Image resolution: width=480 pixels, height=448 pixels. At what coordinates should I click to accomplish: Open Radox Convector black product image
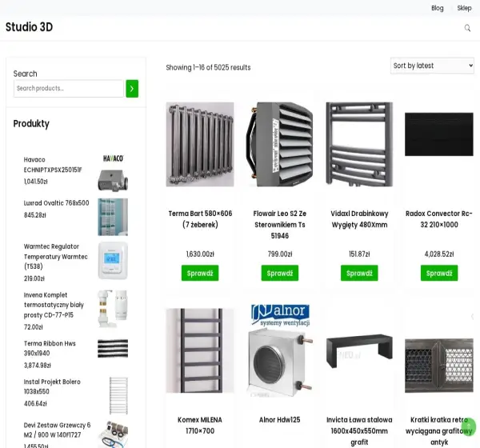[x=439, y=134]
